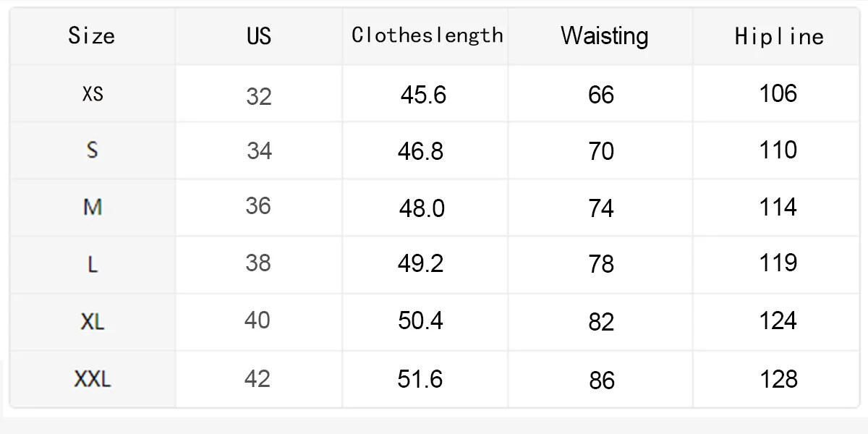
Task: Click hipline value 106
Action: pyautogui.click(x=778, y=93)
